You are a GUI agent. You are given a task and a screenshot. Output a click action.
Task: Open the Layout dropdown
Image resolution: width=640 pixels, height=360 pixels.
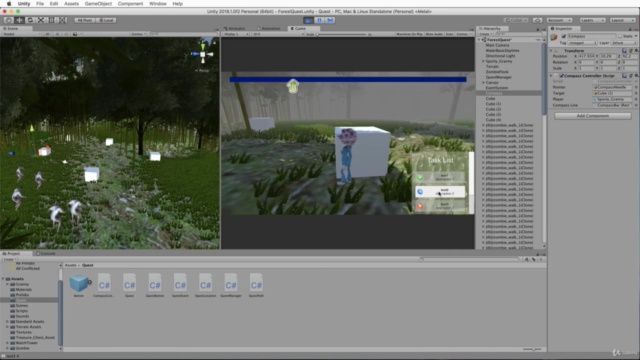click(x=622, y=20)
